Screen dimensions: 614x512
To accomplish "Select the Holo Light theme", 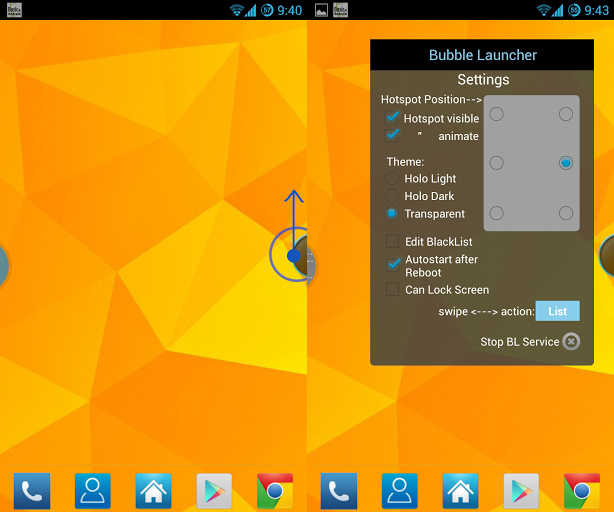I will pos(392,179).
